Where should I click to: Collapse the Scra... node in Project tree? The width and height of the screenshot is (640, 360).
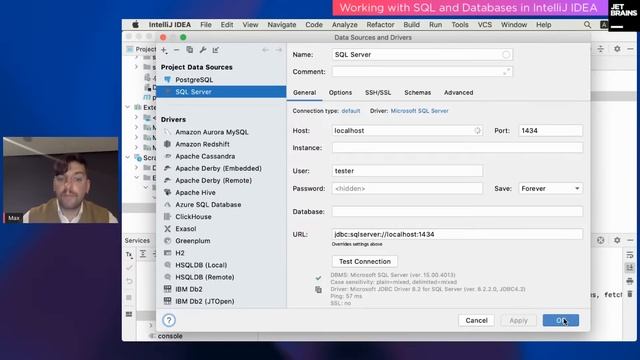(128, 158)
